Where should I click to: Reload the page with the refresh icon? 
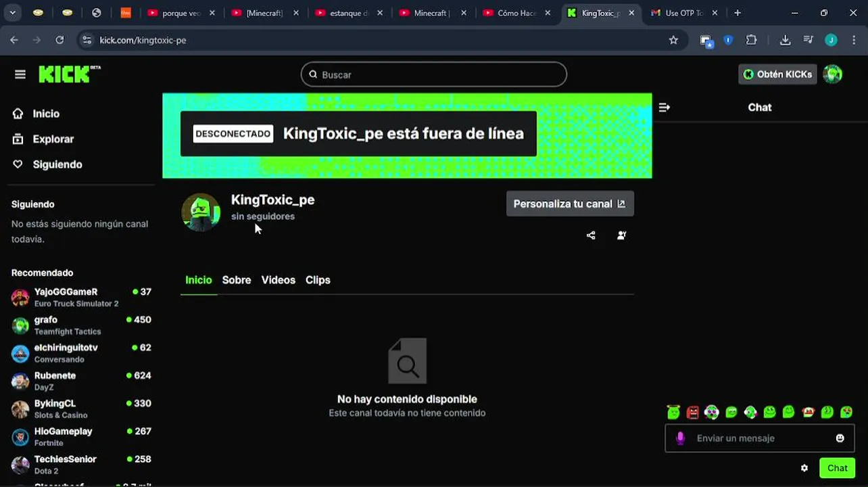[x=59, y=40]
